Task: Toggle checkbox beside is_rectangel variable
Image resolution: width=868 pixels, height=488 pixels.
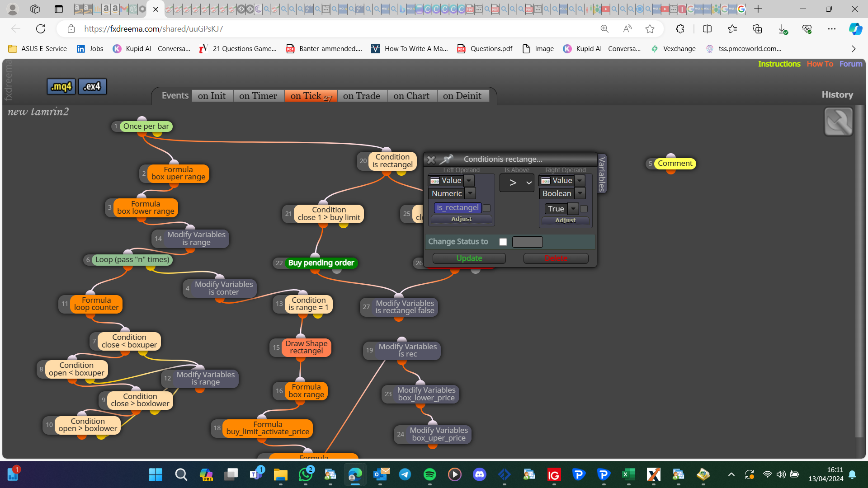Action: click(x=486, y=208)
